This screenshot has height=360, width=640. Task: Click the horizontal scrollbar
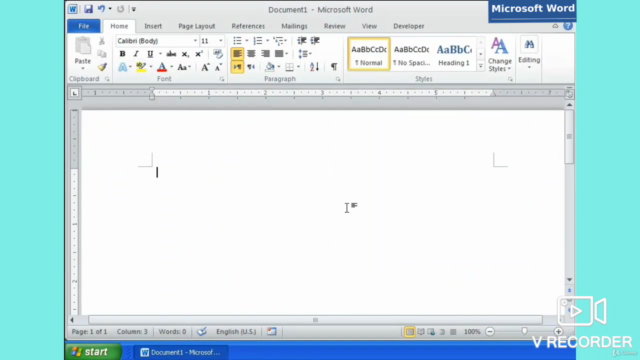click(x=316, y=320)
